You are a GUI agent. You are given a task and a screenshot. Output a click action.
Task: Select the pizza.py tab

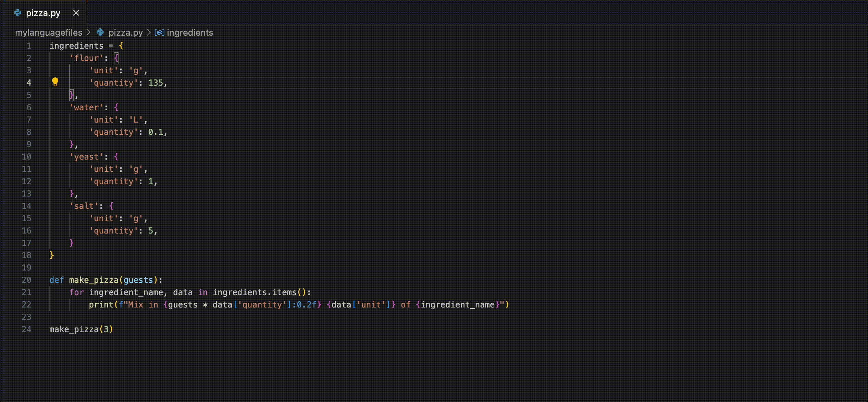tap(43, 13)
